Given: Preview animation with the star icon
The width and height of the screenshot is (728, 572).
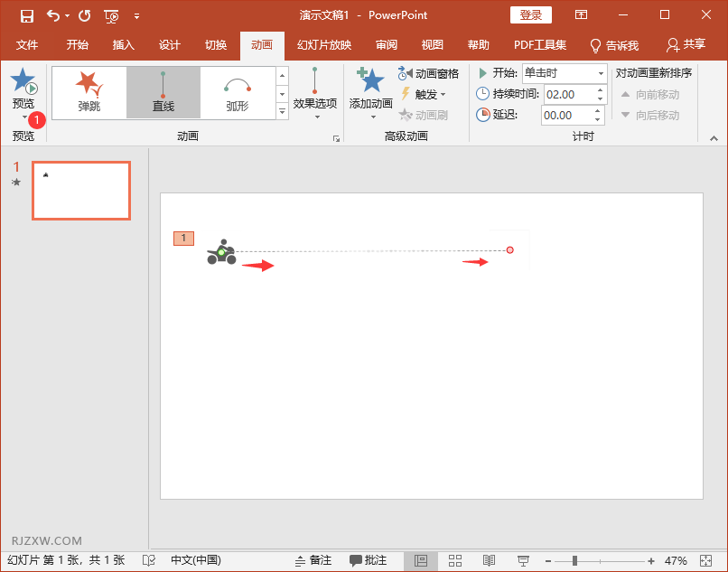Looking at the screenshot, I should tap(23, 81).
